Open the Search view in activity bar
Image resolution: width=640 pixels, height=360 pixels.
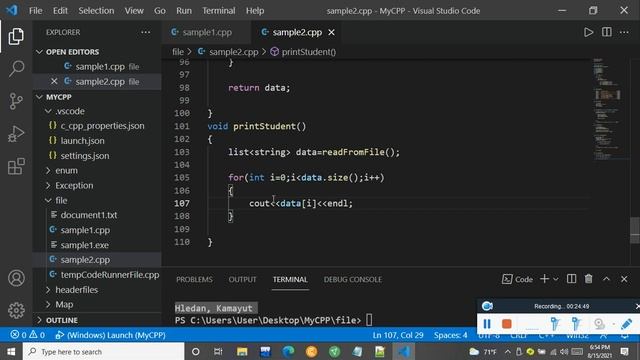[x=16, y=69]
